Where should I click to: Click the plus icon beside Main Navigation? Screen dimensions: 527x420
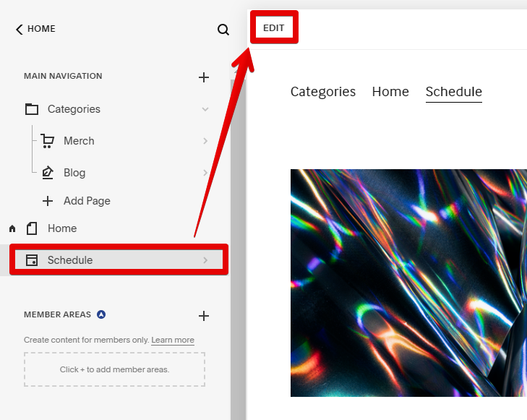[204, 77]
